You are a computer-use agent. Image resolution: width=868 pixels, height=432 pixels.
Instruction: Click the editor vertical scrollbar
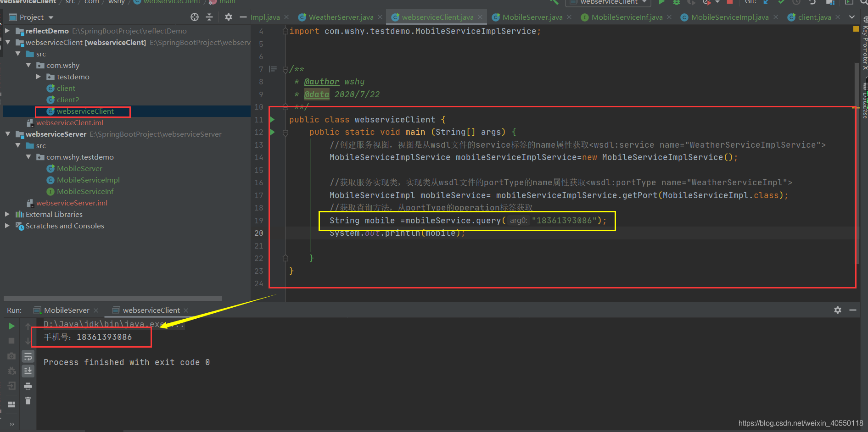[x=857, y=163]
